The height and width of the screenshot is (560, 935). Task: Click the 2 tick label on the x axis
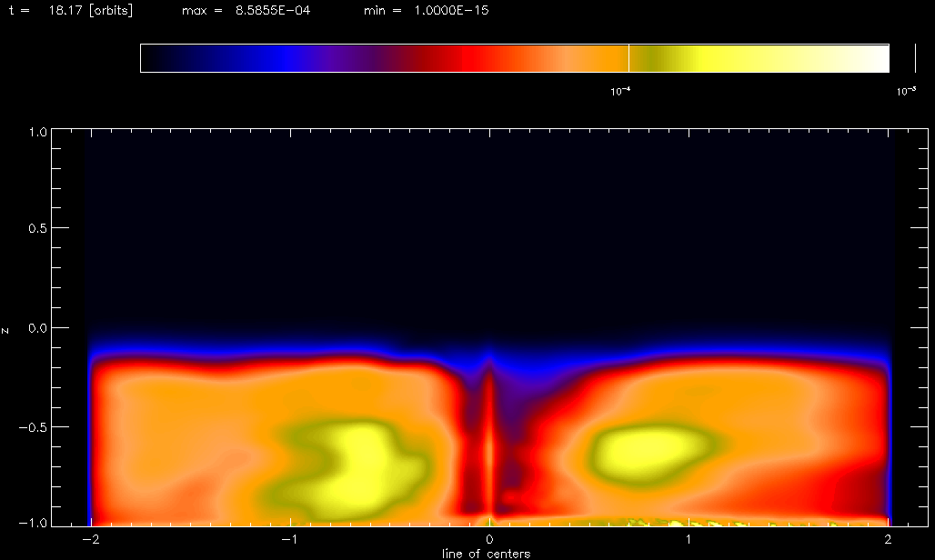click(x=889, y=540)
